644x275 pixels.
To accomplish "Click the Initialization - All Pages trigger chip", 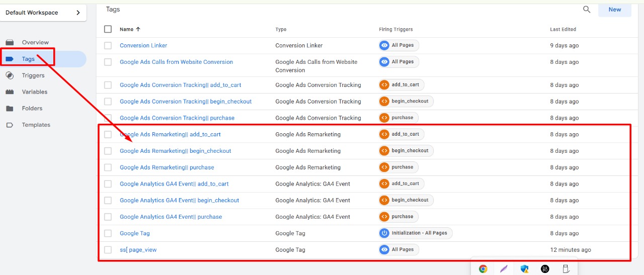I will coord(415,233).
